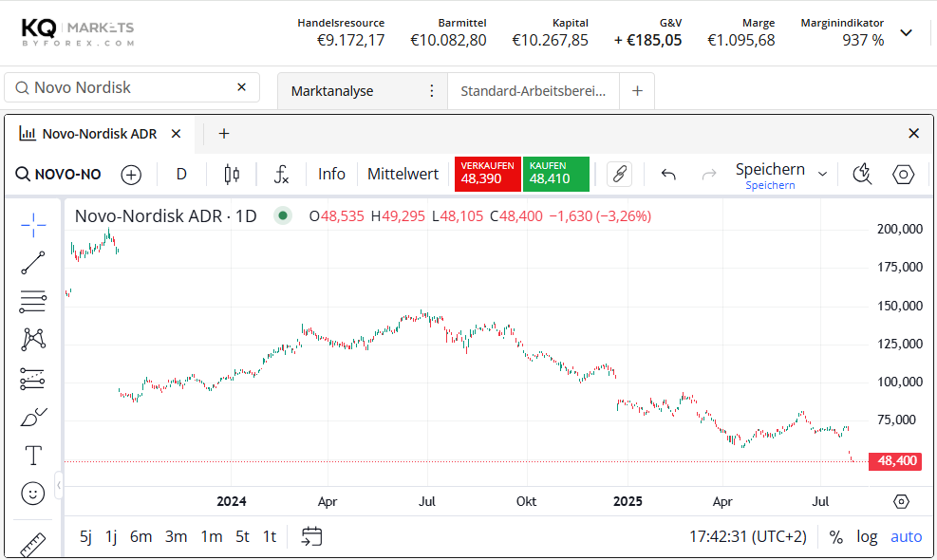Set the chart range to 6m

(141, 536)
